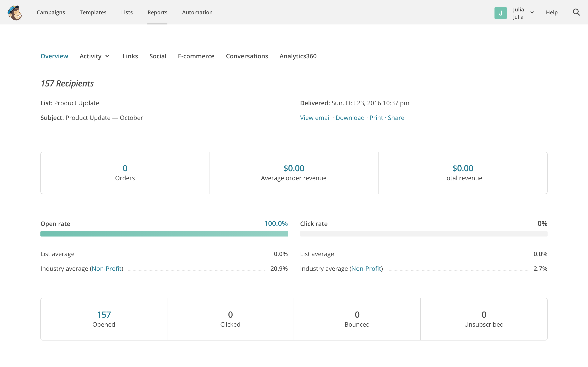Viewport: 588px width, 367px height.
Task: Click the Download report link
Action: pyautogui.click(x=350, y=118)
